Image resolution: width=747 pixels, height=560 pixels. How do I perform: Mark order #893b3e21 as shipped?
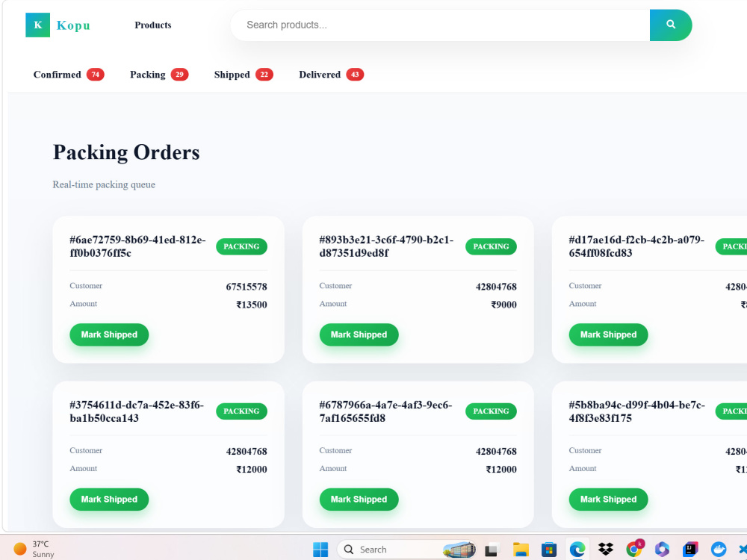pyautogui.click(x=359, y=335)
